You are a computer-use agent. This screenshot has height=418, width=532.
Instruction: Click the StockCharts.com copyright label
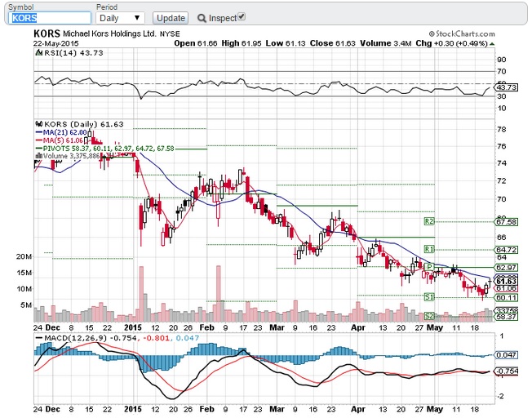click(462, 33)
